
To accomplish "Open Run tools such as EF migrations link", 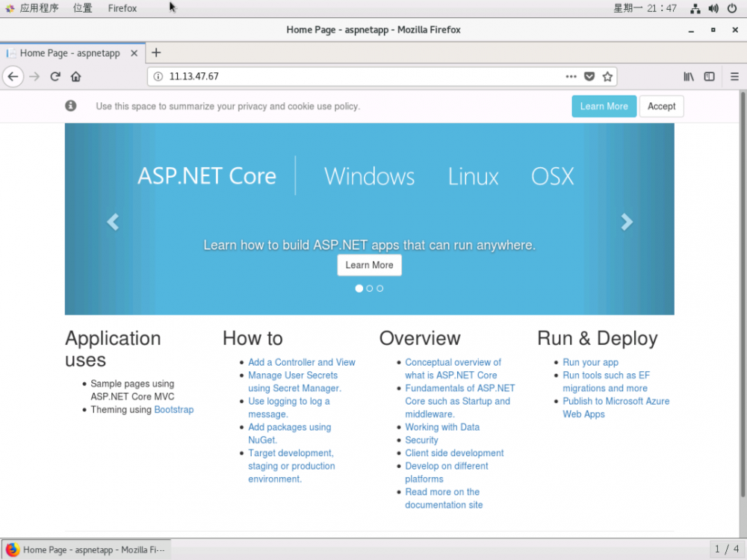I will [606, 382].
